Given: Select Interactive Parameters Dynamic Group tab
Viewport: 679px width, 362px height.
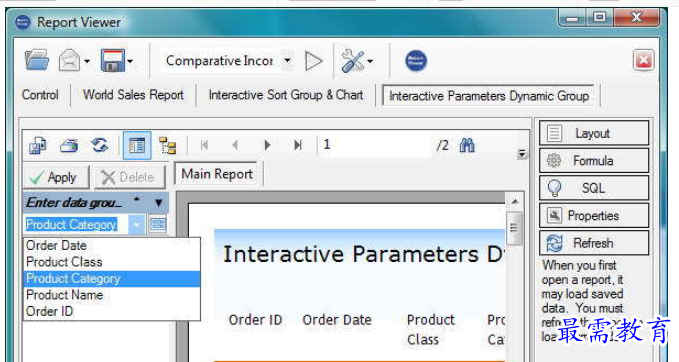Looking at the screenshot, I should tap(489, 96).
